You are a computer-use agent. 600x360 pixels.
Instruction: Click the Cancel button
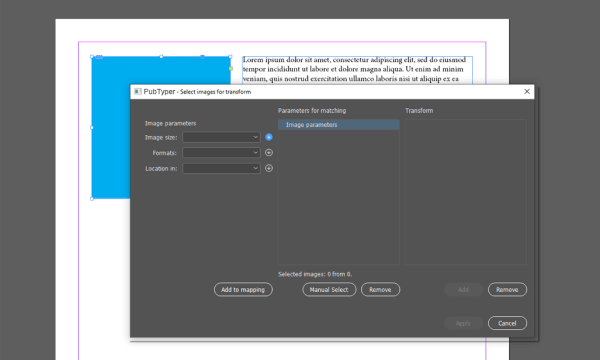[507, 323]
